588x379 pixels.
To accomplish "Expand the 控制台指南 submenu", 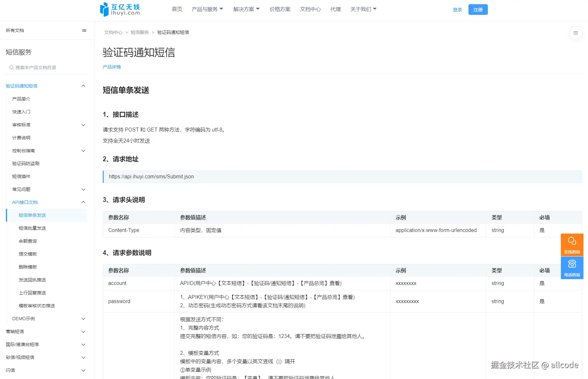I will coord(83,151).
